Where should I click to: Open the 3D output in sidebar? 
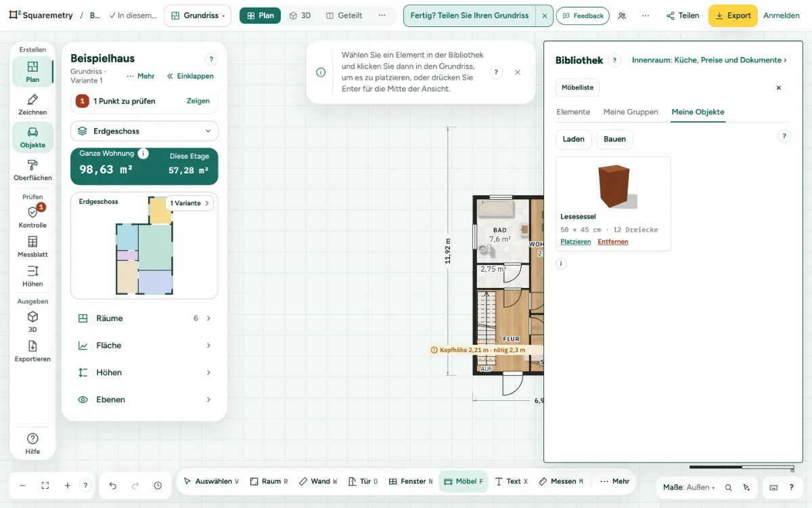(32, 322)
